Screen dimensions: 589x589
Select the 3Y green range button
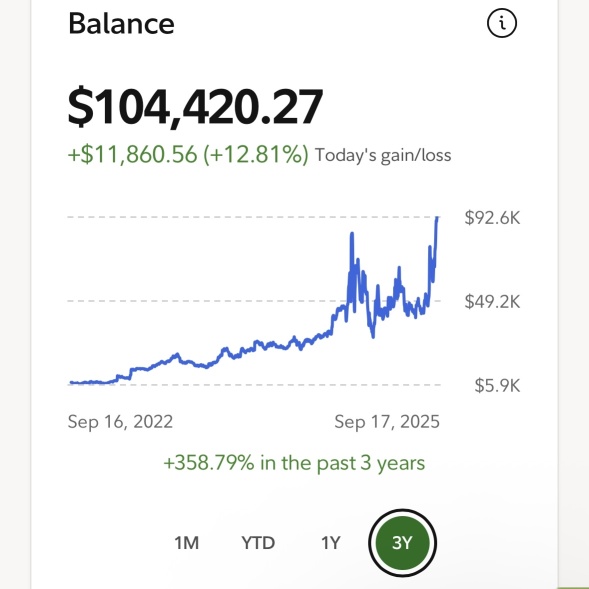coord(402,543)
